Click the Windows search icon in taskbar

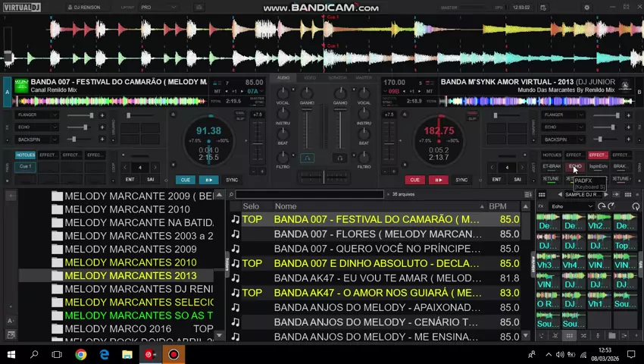click(34, 354)
